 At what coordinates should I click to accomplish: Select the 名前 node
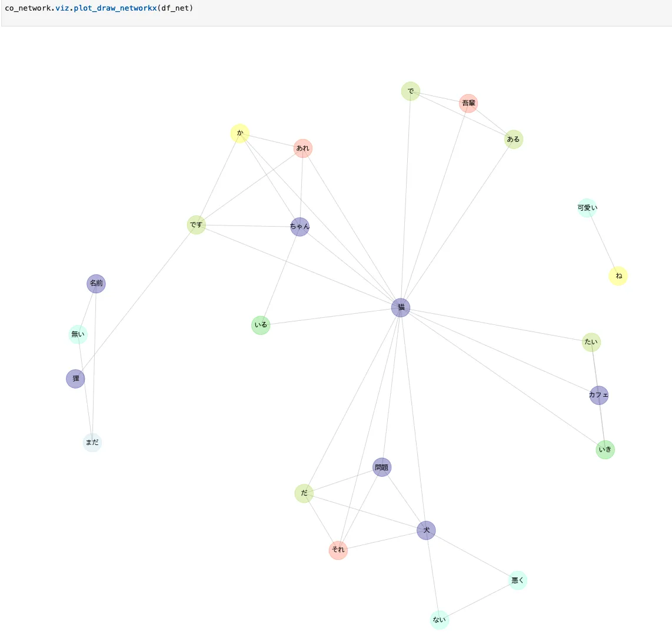coord(96,283)
